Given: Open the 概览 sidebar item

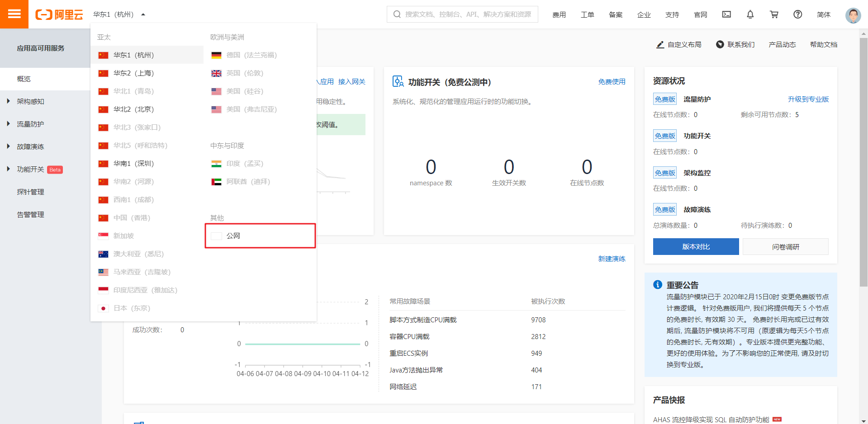Looking at the screenshot, I should point(45,79).
